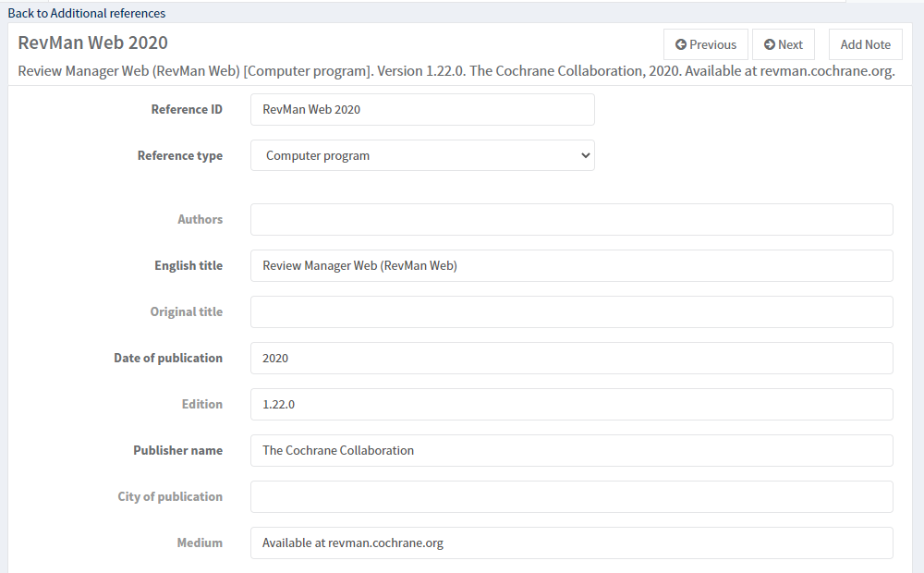Click the Authors field label
The height and width of the screenshot is (573, 924).
point(200,219)
